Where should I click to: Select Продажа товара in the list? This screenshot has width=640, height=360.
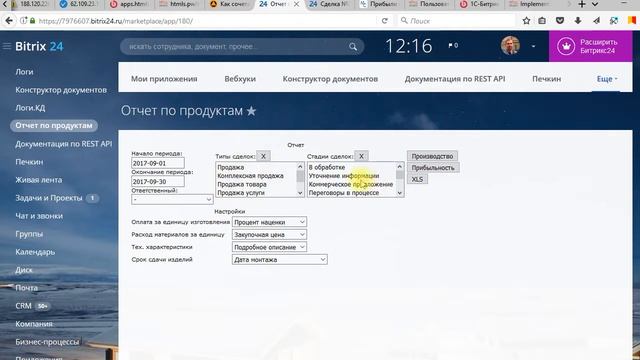click(242, 184)
